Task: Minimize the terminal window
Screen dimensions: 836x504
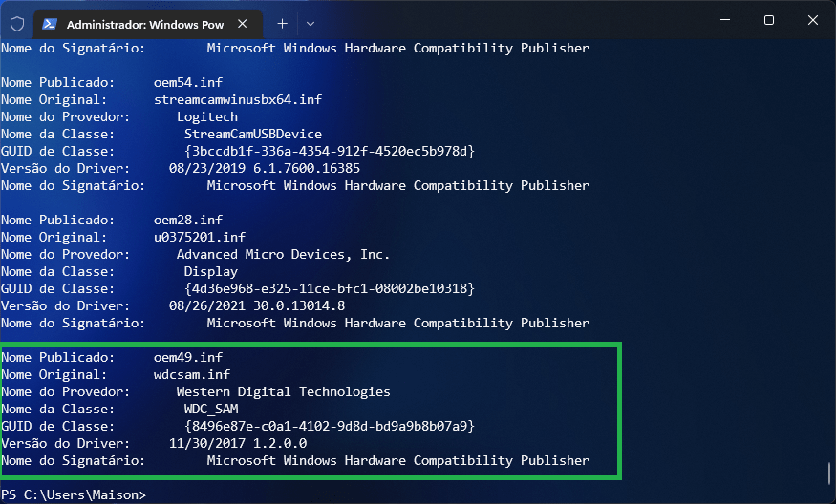Action: [725, 20]
